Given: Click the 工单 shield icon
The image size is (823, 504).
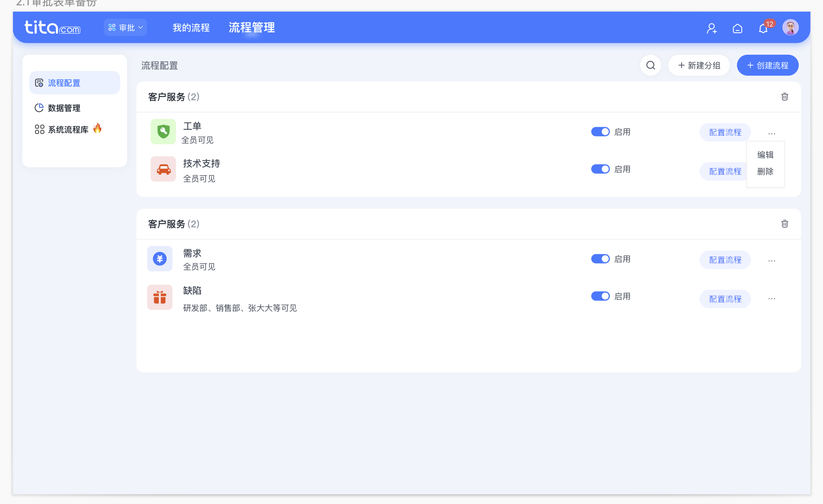Looking at the screenshot, I should pyautogui.click(x=163, y=132).
